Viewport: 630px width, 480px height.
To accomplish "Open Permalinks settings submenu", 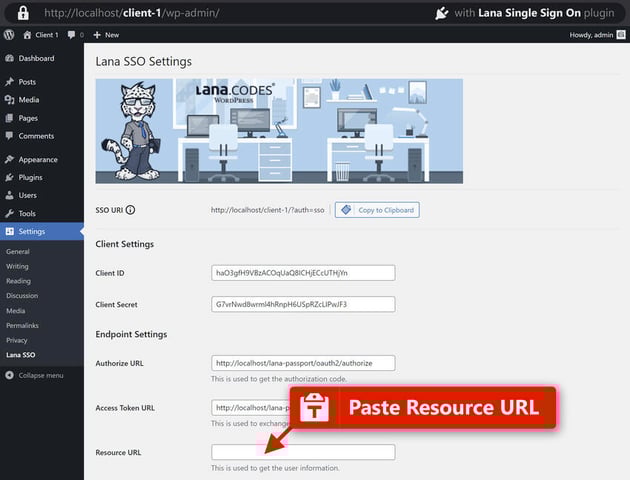I will pyautogui.click(x=22, y=325).
